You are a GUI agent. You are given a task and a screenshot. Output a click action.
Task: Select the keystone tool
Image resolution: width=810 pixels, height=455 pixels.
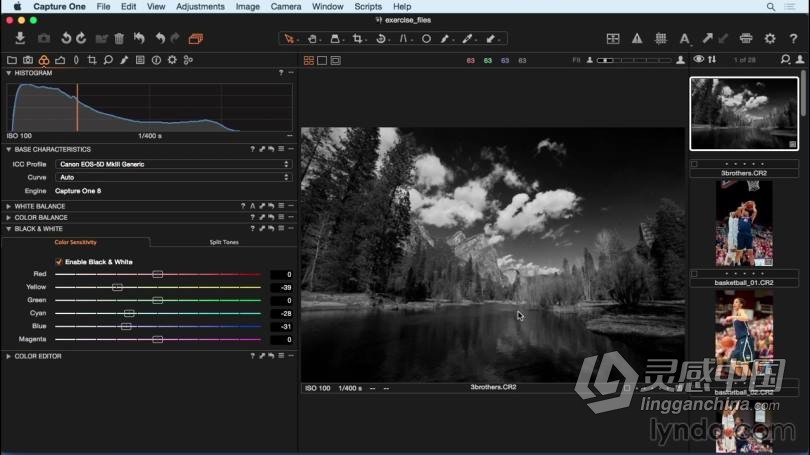click(x=403, y=39)
